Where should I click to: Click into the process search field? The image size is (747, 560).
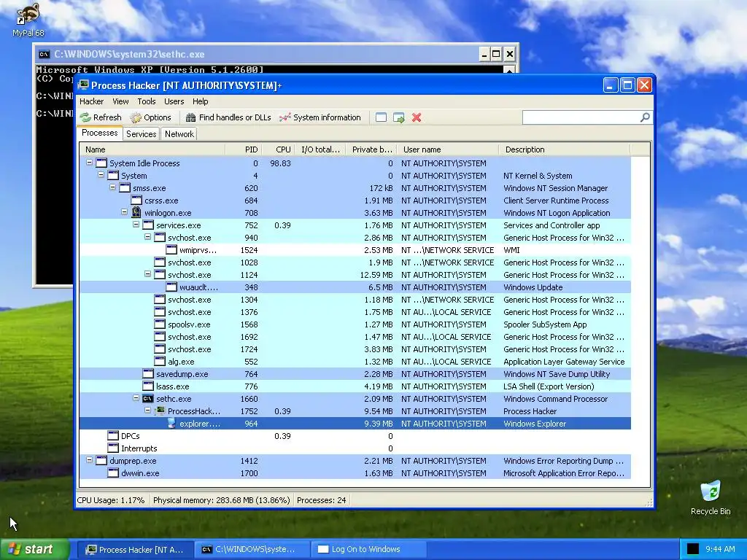pos(581,117)
